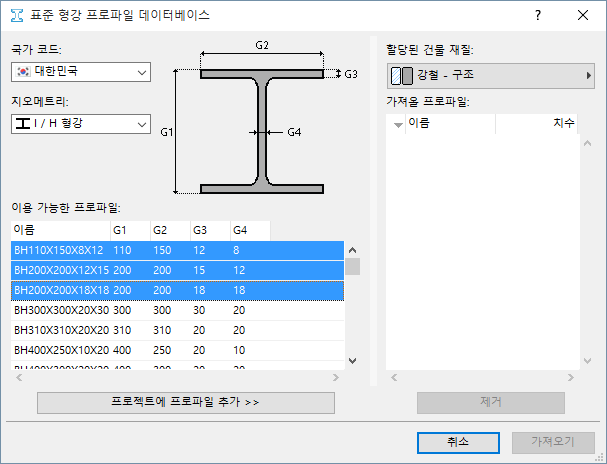607x464 pixels.
Task: Click the G3 column header
Action: coord(210,231)
